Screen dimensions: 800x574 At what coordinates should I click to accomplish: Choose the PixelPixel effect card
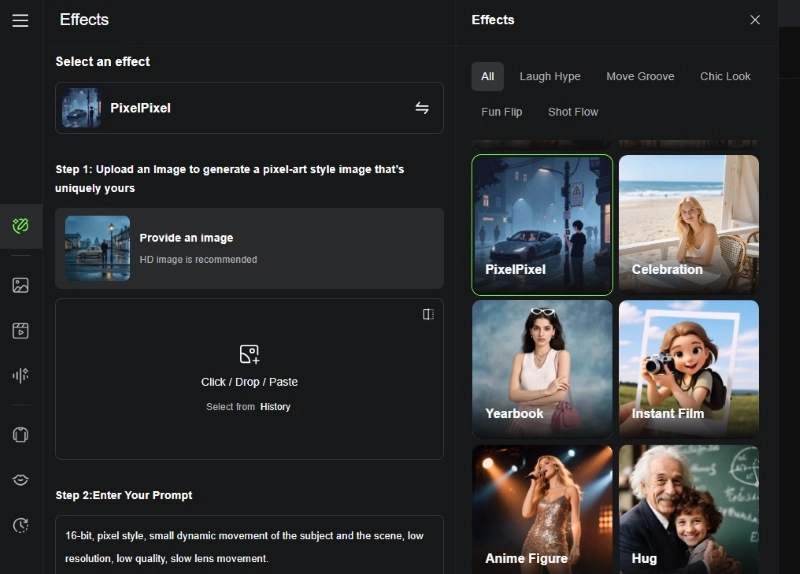(542, 225)
